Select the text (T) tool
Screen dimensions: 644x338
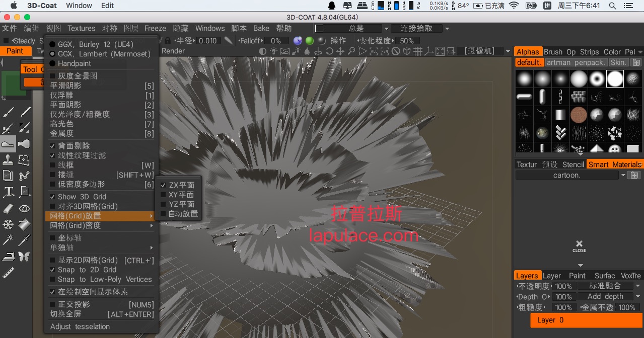tap(8, 192)
